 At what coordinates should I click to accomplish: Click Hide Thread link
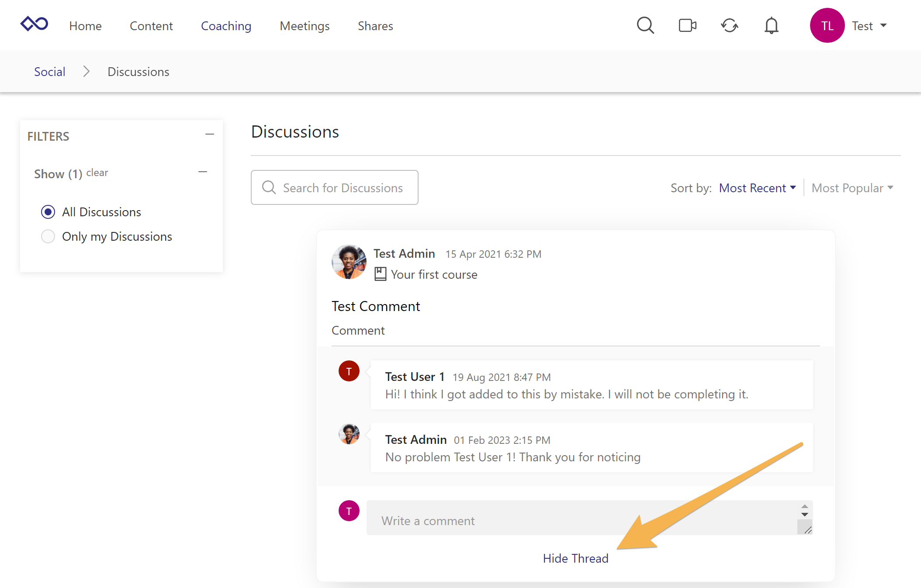pos(575,558)
